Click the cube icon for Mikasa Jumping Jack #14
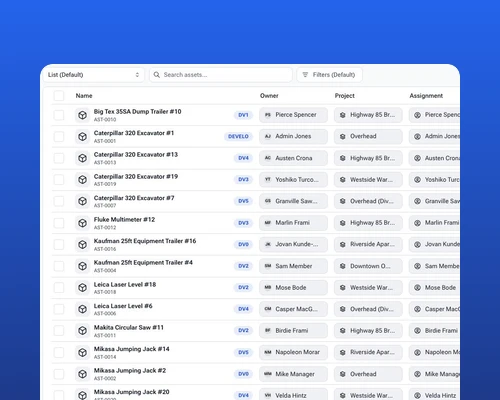 (x=82, y=352)
